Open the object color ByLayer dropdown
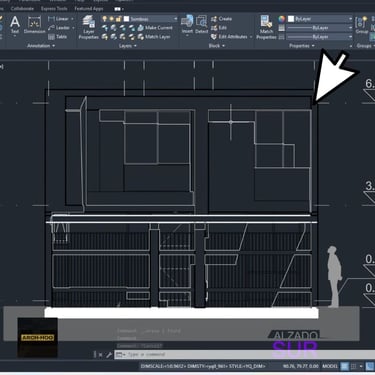Image resolution: width=375 pixels, height=375 pixels. (x=320, y=19)
